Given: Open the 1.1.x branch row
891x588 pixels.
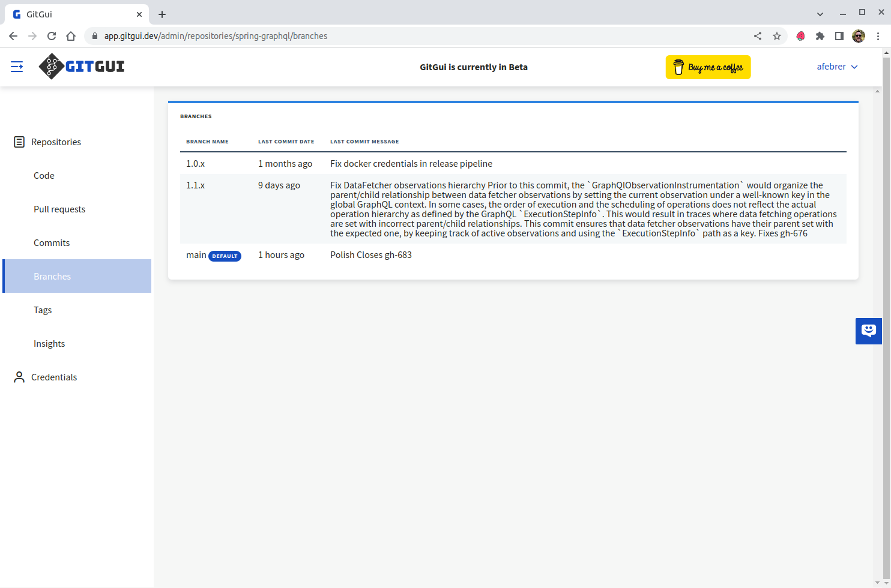Looking at the screenshot, I should pos(196,185).
